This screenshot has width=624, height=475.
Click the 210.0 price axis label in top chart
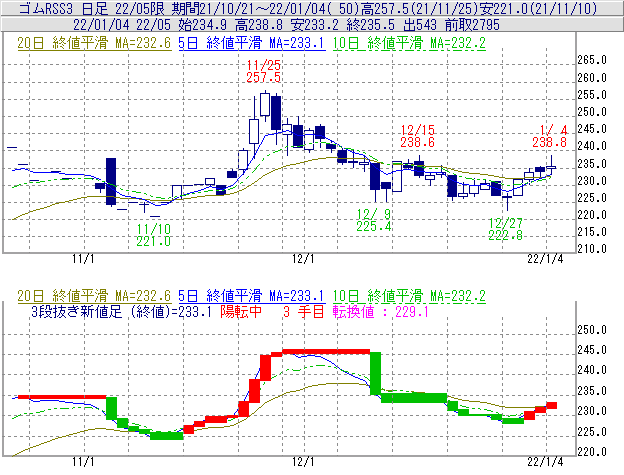pos(592,249)
